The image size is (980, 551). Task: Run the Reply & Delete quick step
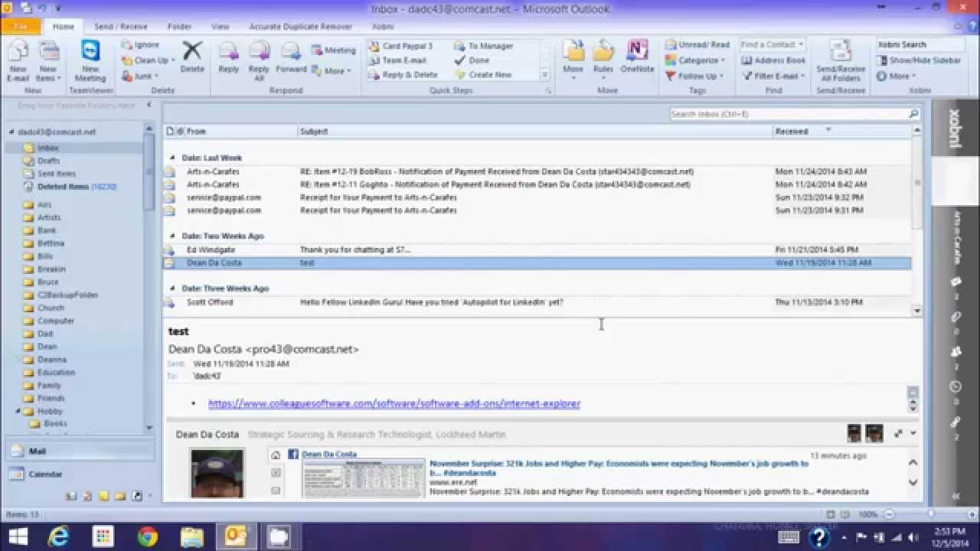pos(404,75)
